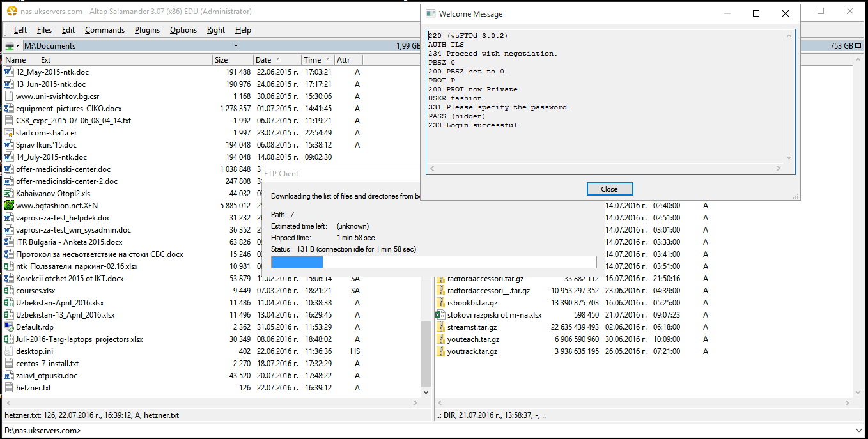The height and width of the screenshot is (439, 868).
Task: Open the Commands menu
Action: pos(105,30)
